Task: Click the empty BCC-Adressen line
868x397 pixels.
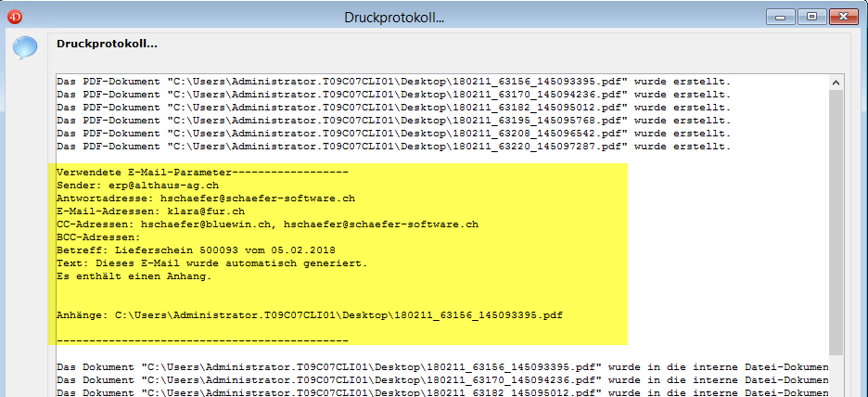Action: 98,237
